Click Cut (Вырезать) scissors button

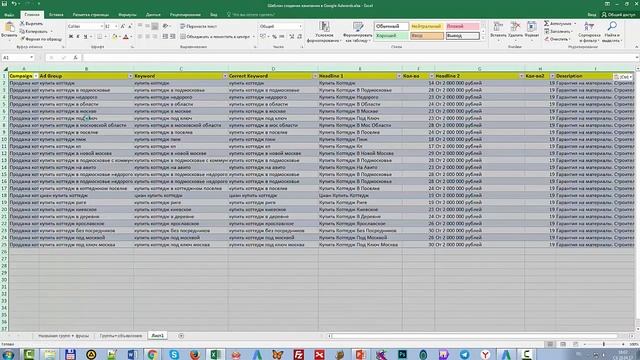pos(31,24)
